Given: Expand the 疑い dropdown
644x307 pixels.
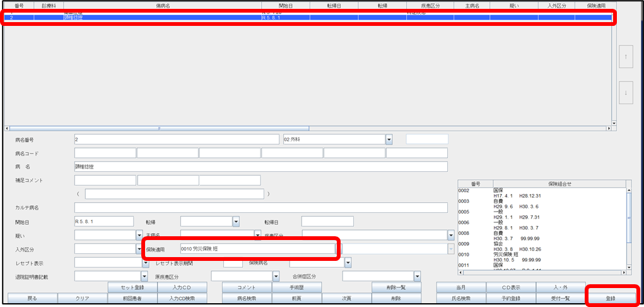Looking at the screenshot, I should click(139, 235).
